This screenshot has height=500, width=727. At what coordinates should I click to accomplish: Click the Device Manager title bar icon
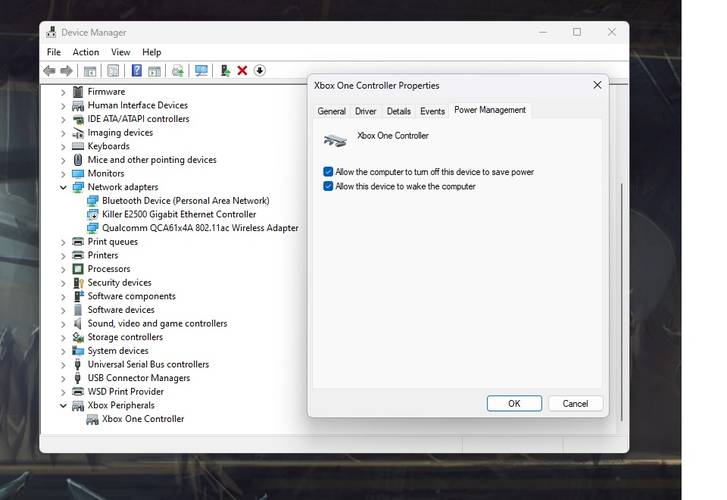pyautogui.click(x=51, y=32)
